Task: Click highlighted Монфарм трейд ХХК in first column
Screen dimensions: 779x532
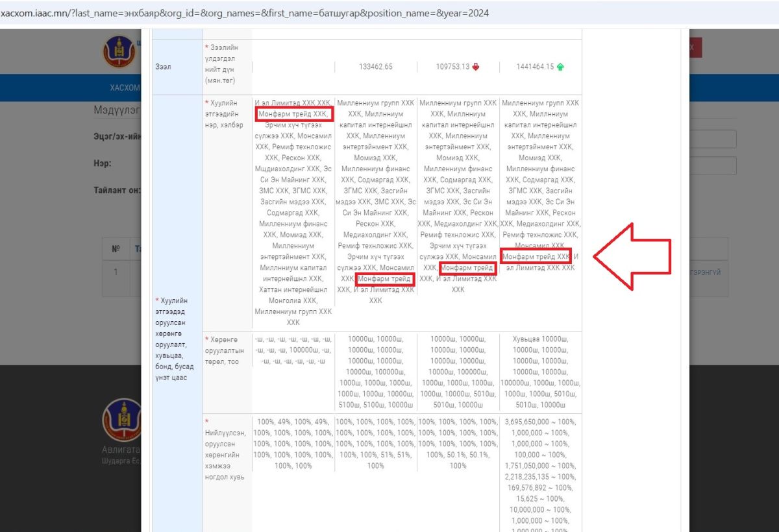Action: pos(293,114)
